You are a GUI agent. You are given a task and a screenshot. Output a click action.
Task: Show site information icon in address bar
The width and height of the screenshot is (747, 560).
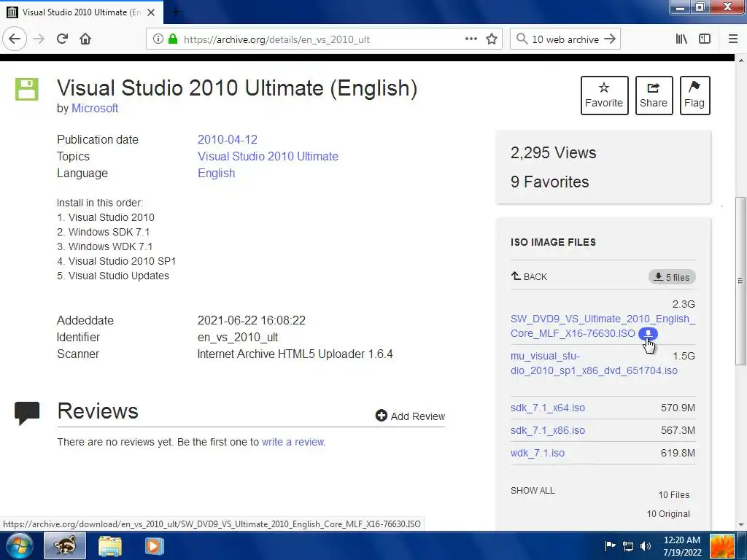(x=158, y=39)
